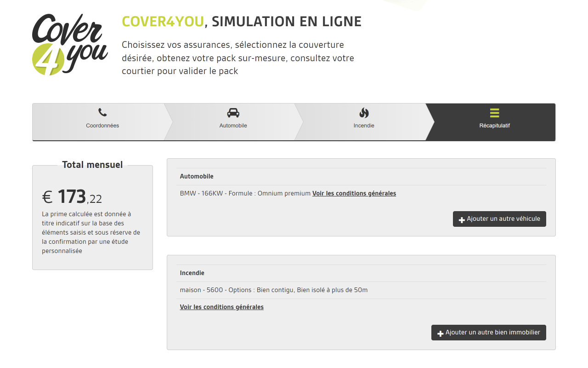Screen dimensions: 588x368
Task: Click the car icon in the Automobile step
Action: pyautogui.click(x=233, y=113)
